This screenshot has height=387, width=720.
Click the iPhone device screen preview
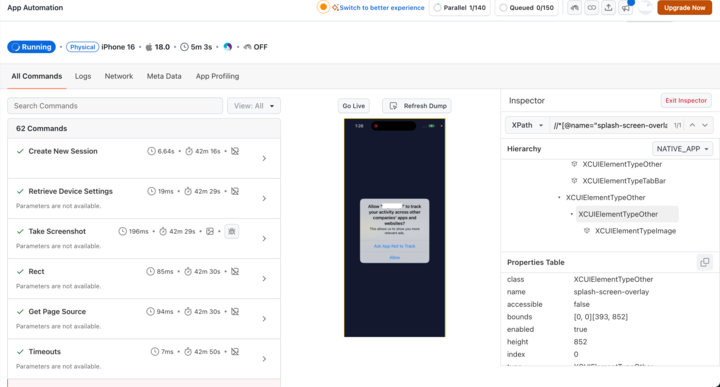tap(394, 228)
